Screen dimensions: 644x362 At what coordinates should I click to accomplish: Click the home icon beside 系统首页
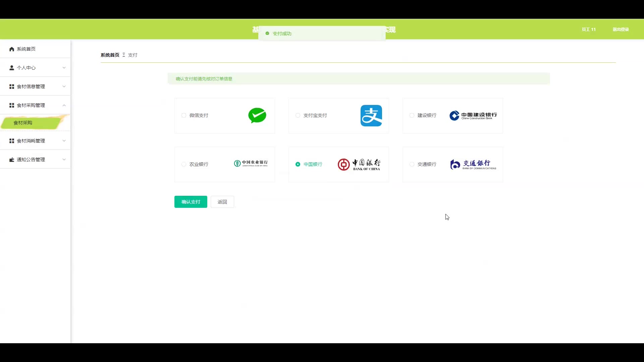click(x=12, y=49)
